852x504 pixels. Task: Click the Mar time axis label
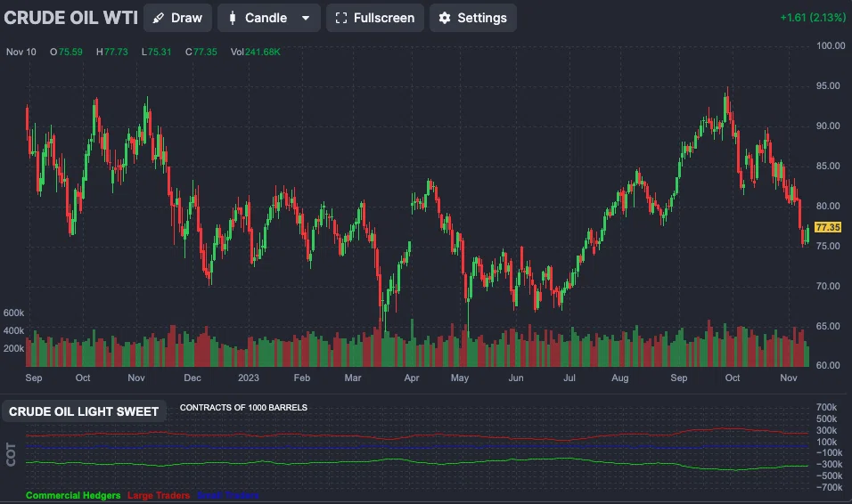(x=353, y=378)
